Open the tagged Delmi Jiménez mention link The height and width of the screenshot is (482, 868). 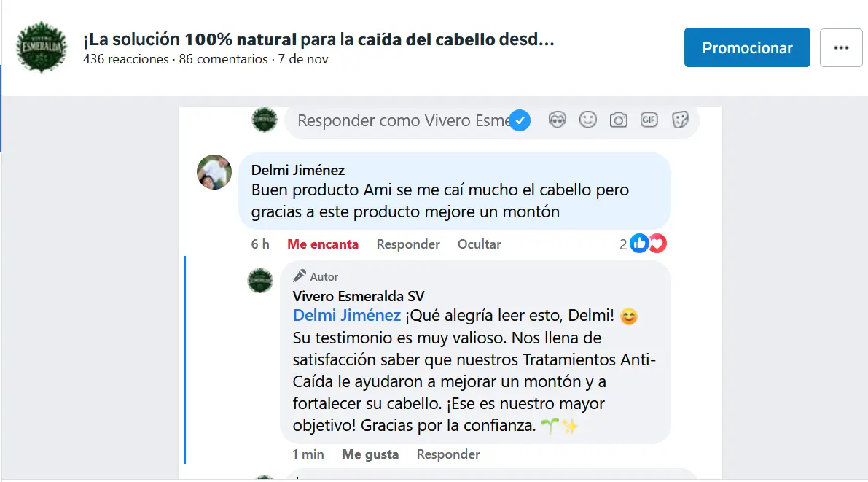(x=346, y=315)
